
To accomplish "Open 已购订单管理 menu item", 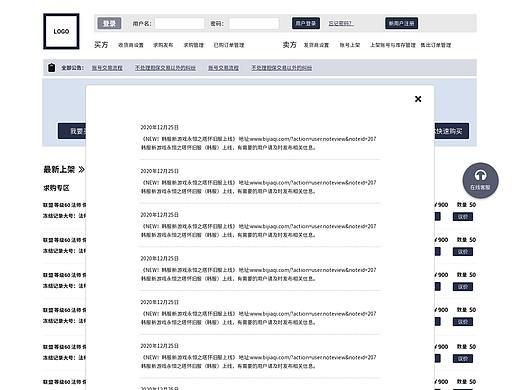I will click(x=229, y=45).
